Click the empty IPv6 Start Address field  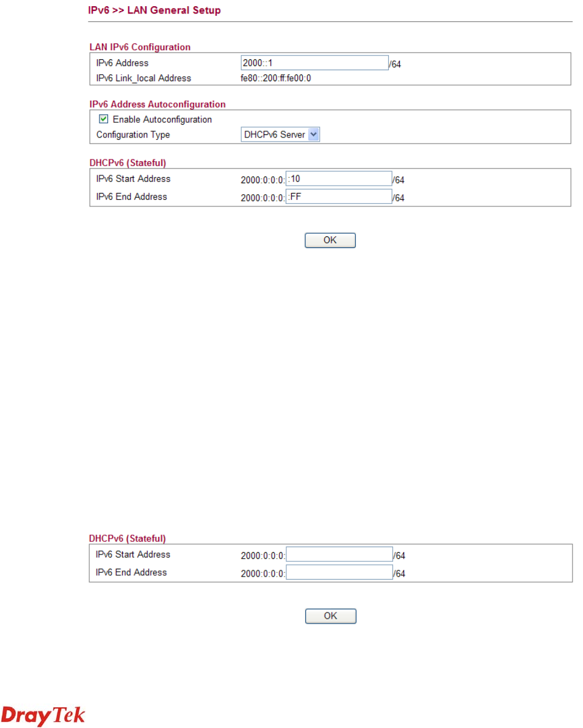tap(338, 554)
